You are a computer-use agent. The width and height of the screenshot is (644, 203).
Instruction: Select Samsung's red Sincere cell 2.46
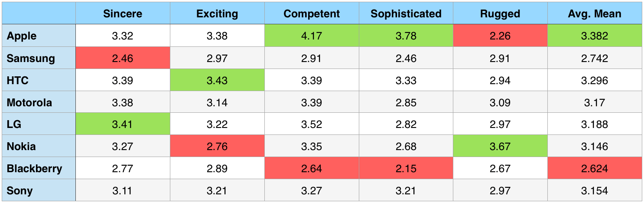(123, 58)
